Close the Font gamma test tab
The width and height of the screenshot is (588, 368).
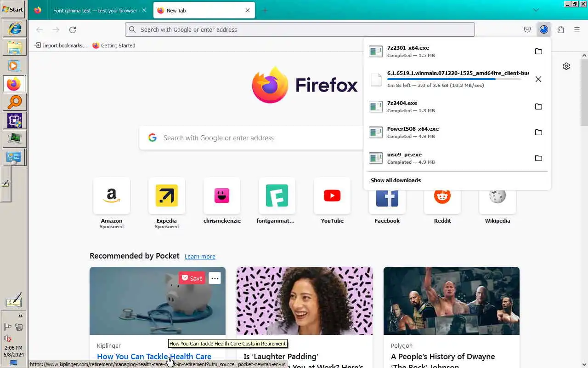pyautogui.click(x=144, y=10)
